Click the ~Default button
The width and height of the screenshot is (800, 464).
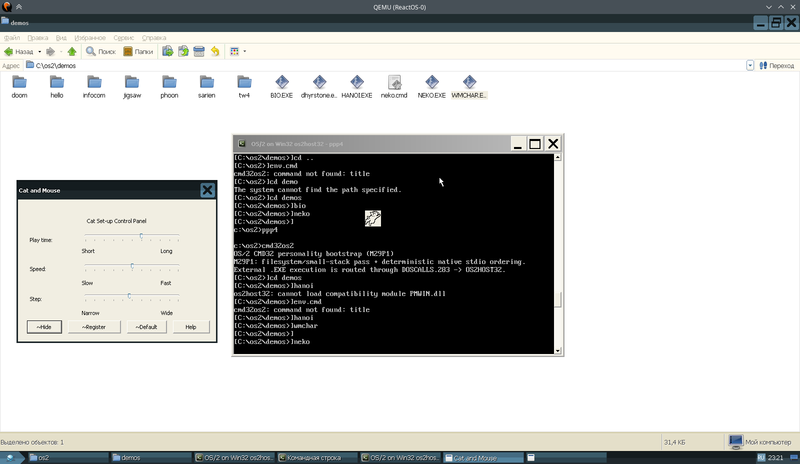point(146,327)
